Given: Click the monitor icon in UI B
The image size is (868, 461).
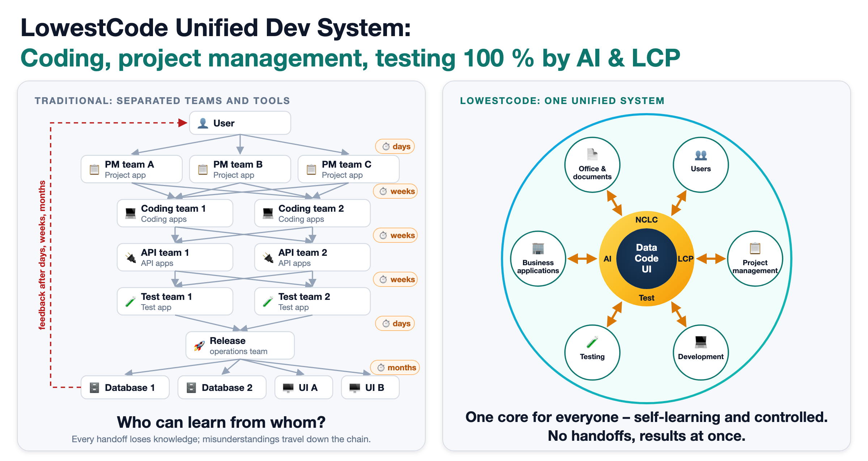Looking at the screenshot, I should click(355, 388).
